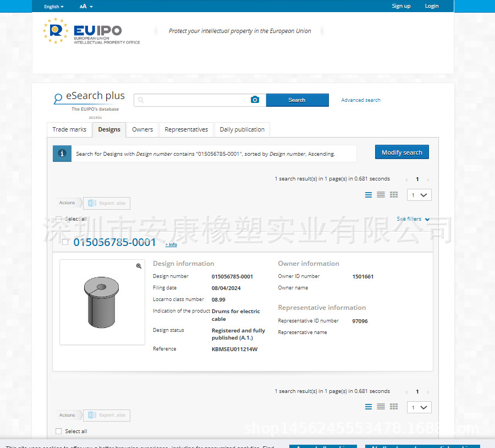Image resolution: width=495 pixels, height=448 pixels.
Task: Open design number heading 015056785-0001
Action: click(114, 242)
